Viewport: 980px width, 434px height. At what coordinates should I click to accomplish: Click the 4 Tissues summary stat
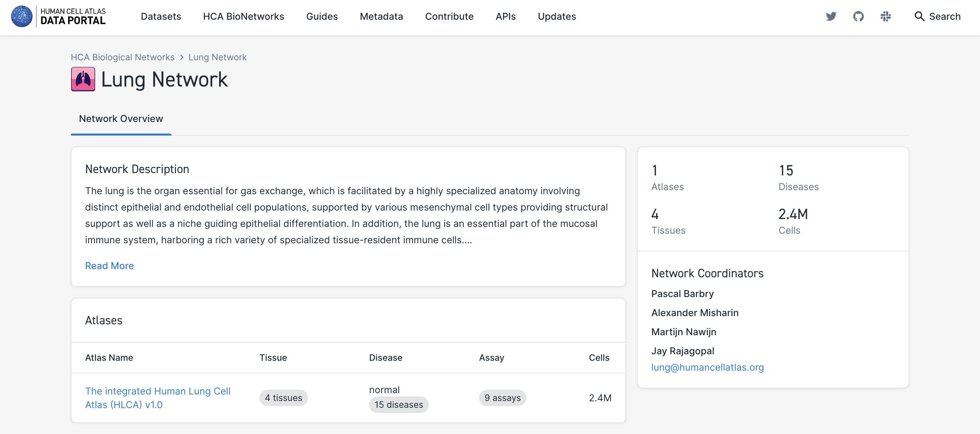click(668, 221)
